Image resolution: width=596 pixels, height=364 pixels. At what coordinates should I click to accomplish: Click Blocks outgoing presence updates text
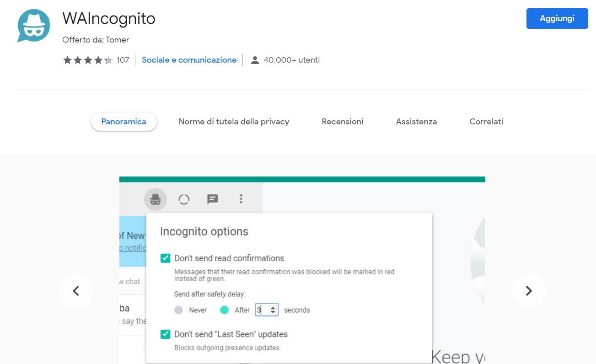[227, 348]
